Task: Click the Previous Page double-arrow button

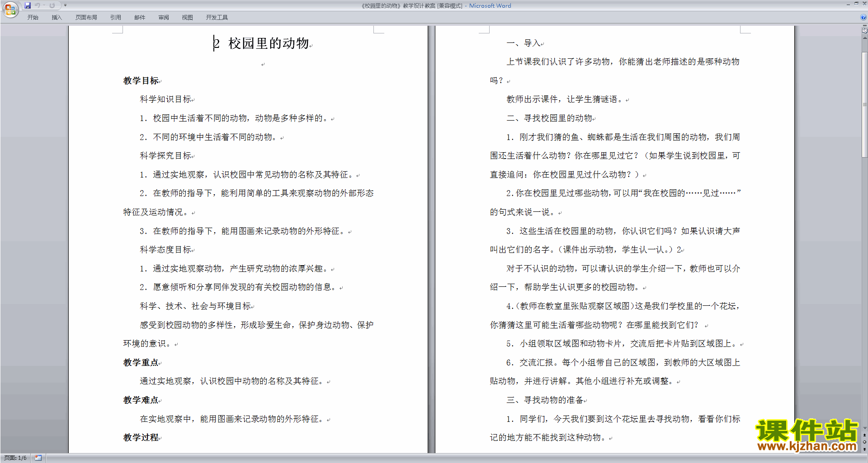Action: click(864, 435)
